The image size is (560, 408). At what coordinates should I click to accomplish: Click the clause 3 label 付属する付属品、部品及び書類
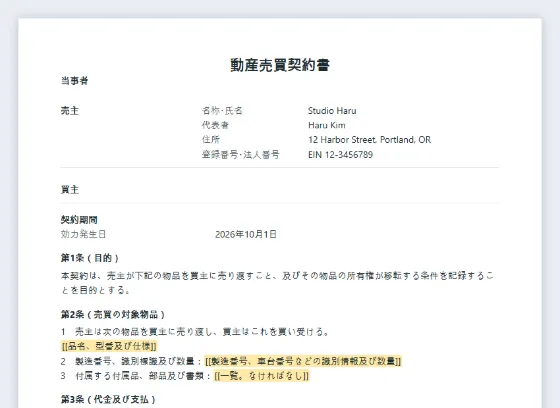pyautogui.click(x=140, y=376)
